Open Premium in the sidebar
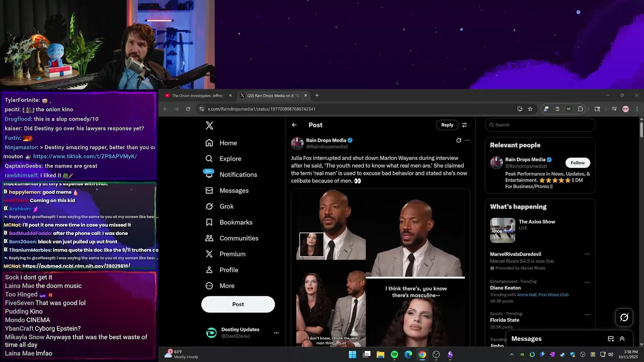Image resolution: width=644 pixels, height=362 pixels. click(225, 254)
